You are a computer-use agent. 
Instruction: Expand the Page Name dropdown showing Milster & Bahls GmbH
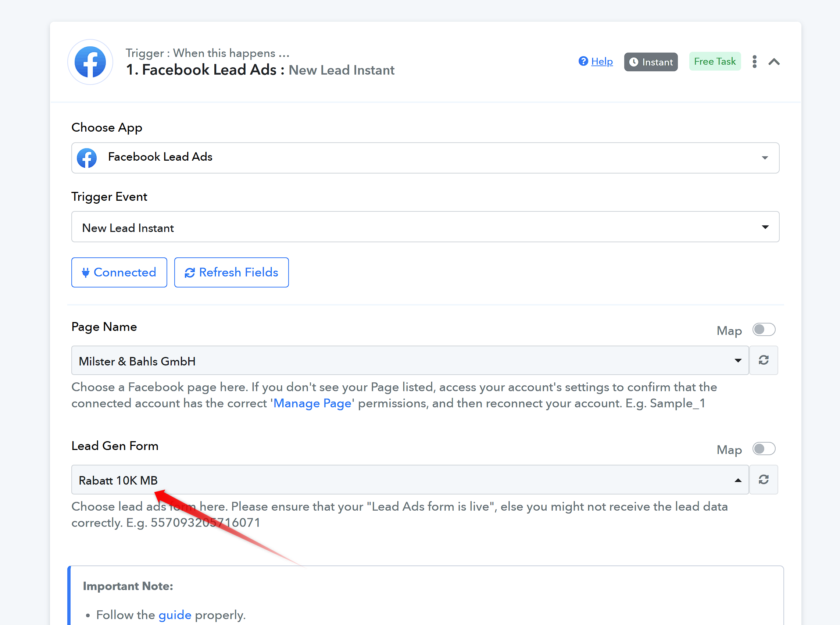[x=410, y=360]
